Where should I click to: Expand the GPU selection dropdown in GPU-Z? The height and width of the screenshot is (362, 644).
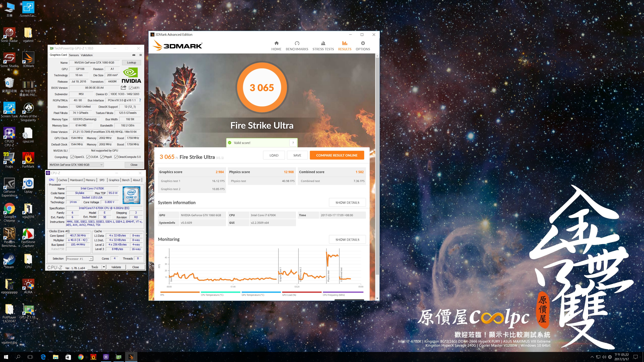pos(76,165)
